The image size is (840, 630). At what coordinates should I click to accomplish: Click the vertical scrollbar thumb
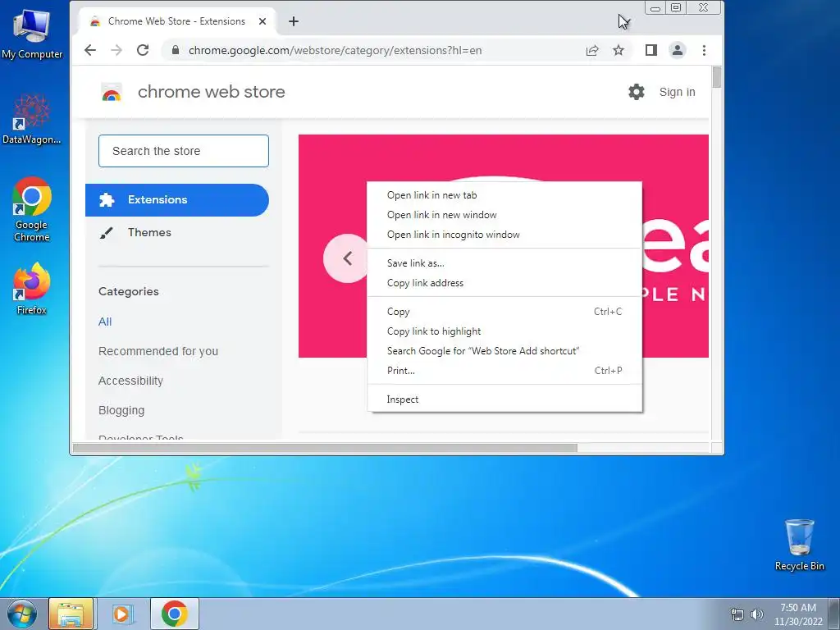[716, 77]
